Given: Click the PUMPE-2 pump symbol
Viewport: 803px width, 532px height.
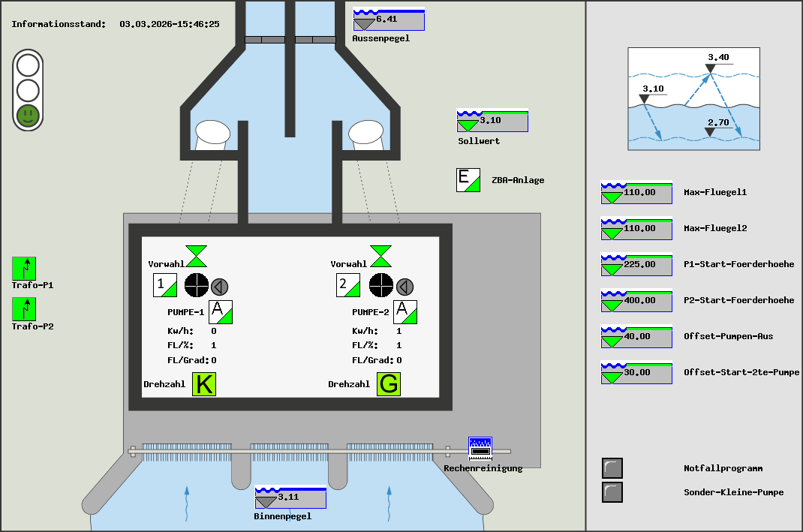Looking at the screenshot, I should click(381, 285).
